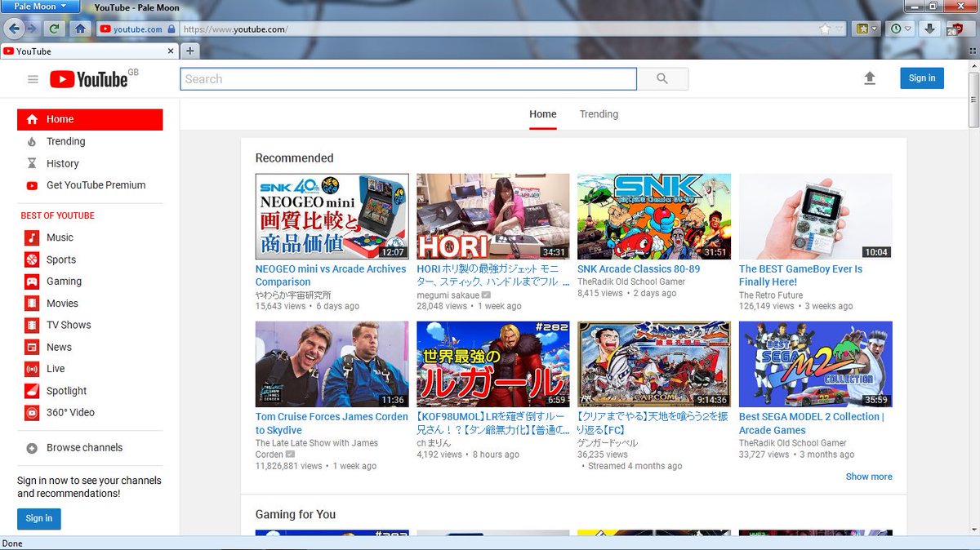The width and height of the screenshot is (980, 550).
Task: Open the KOF98UMOL Rugal video thumbnail
Action: click(x=493, y=364)
